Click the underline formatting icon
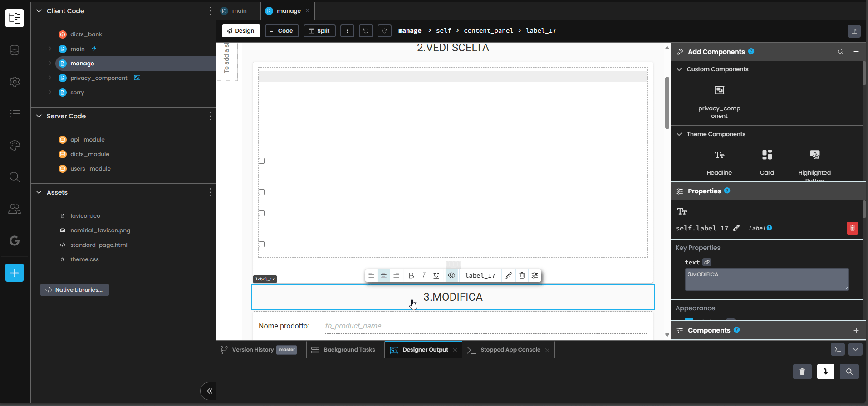 (x=436, y=275)
